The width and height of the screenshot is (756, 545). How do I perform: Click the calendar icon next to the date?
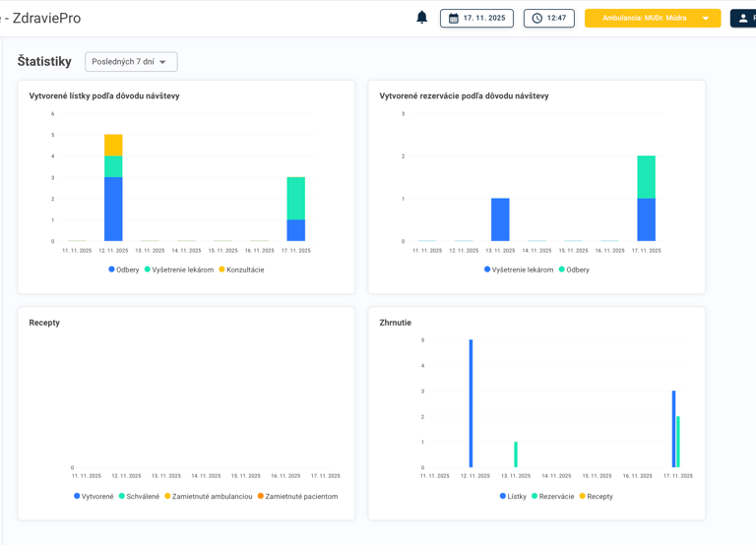(453, 19)
